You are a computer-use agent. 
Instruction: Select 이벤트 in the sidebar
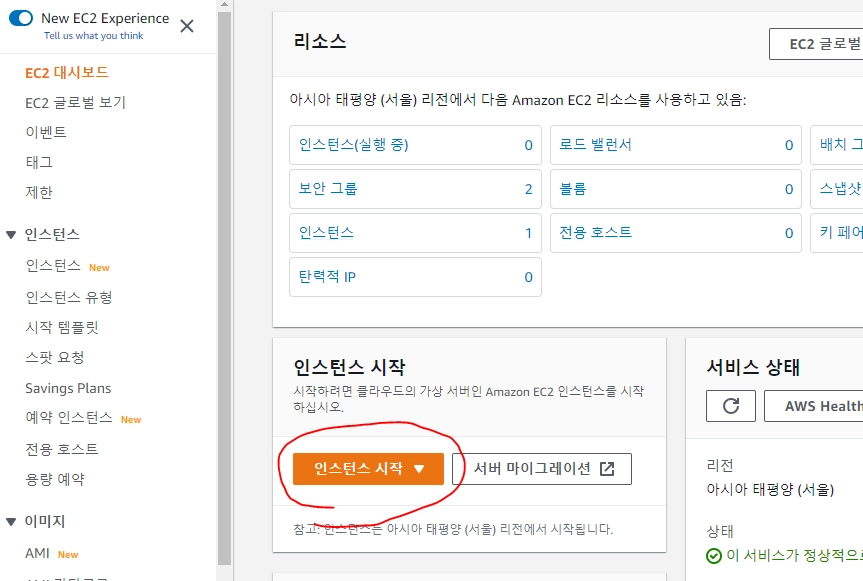[46, 133]
